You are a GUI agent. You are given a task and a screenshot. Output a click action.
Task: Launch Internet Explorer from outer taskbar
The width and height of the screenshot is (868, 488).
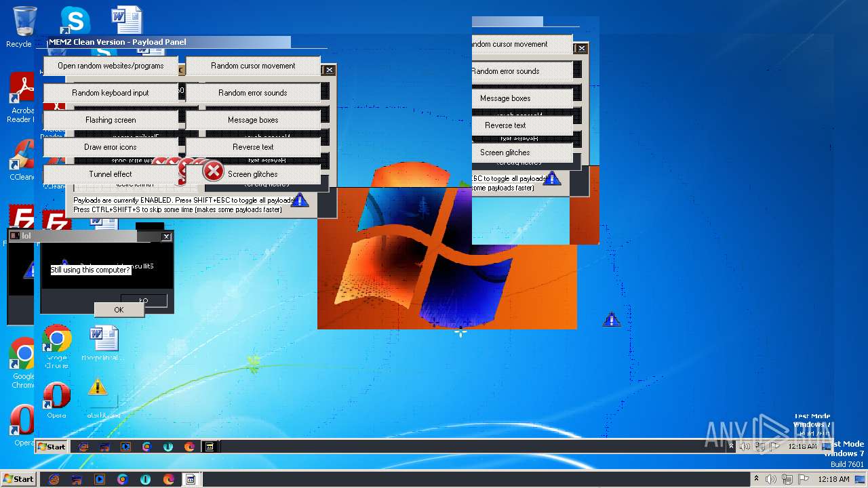54,479
